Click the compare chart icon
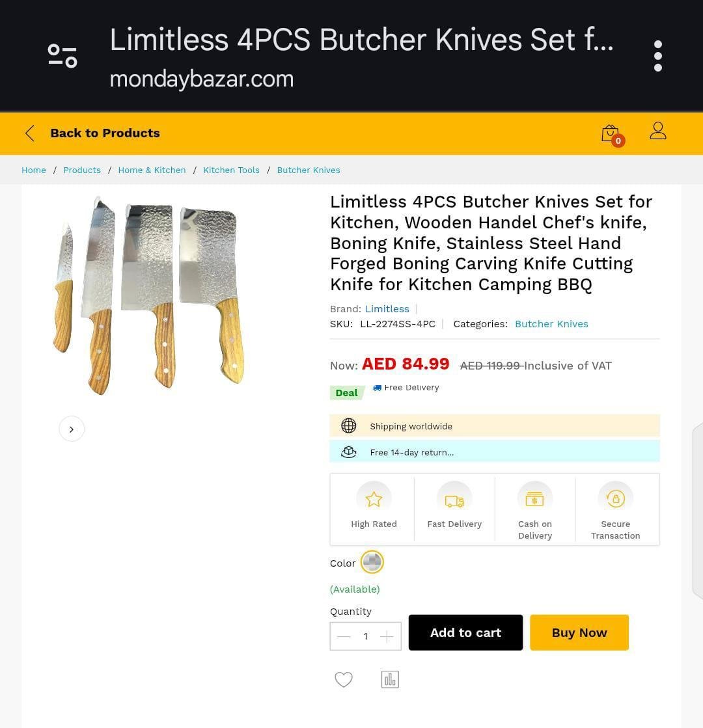The height and width of the screenshot is (728, 703). (x=390, y=679)
